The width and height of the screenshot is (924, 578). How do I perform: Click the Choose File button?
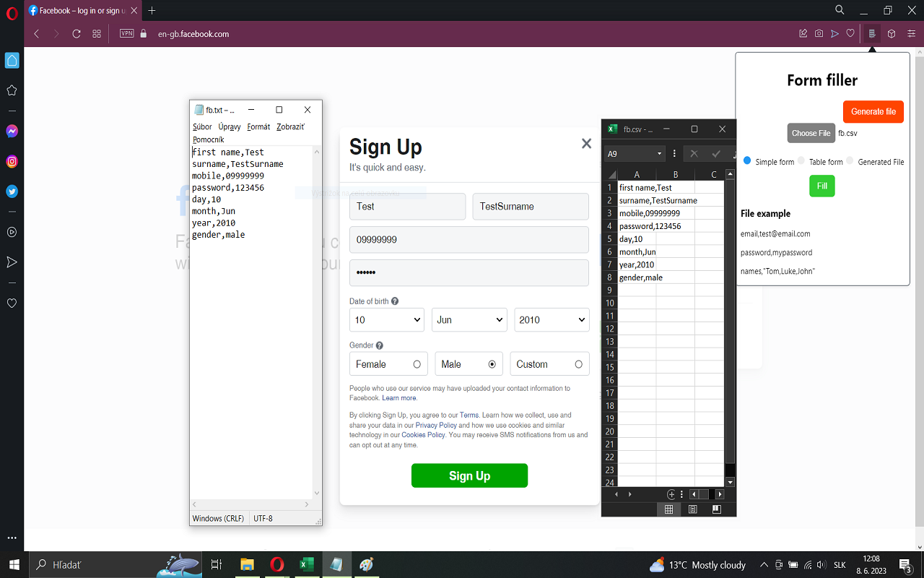pos(811,133)
